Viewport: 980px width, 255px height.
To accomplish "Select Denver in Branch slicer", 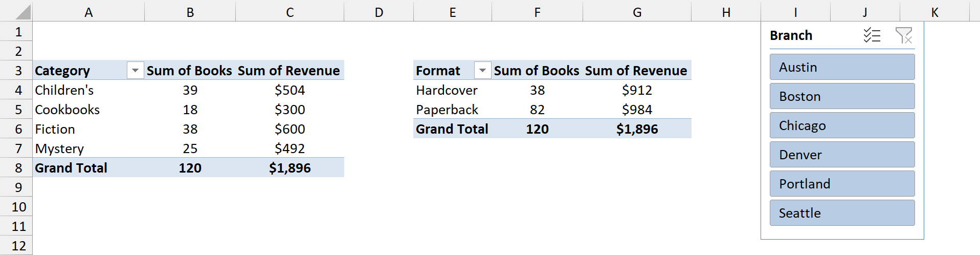I will click(842, 155).
